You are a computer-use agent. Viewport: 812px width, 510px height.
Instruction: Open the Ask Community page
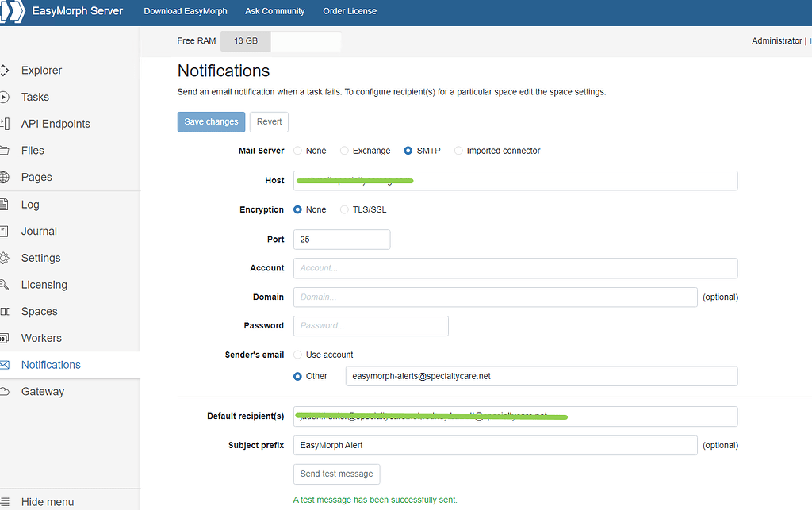pos(274,11)
